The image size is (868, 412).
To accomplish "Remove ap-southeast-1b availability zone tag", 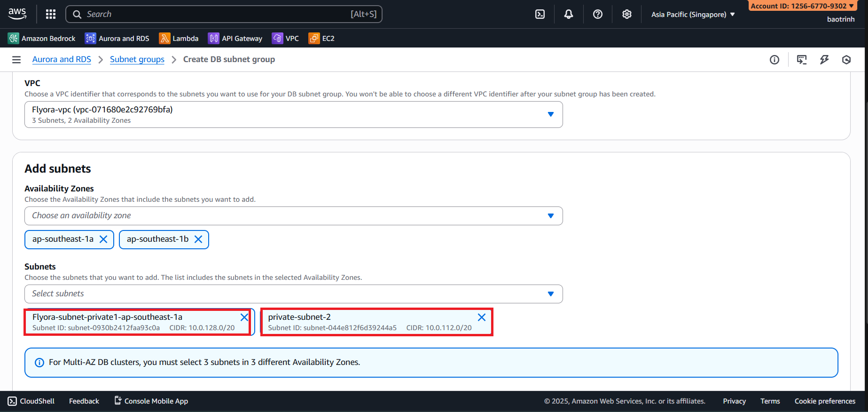I will (198, 239).
